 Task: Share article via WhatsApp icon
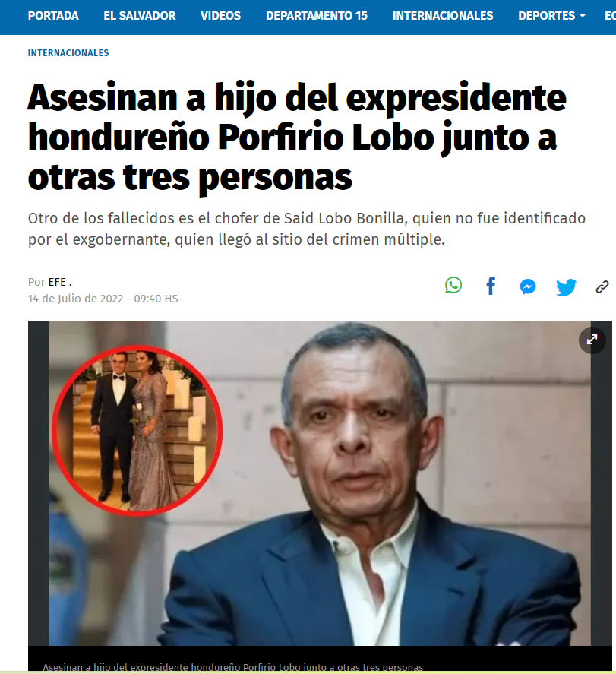coord(453,286)
